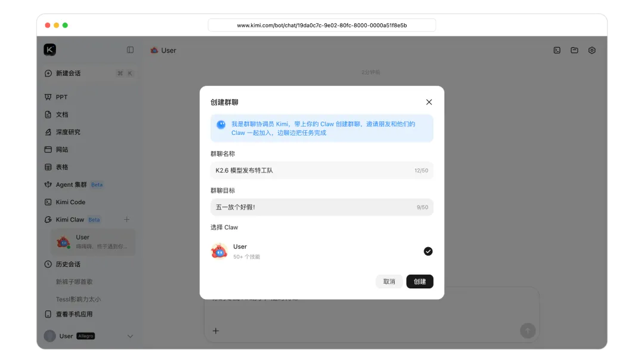Close the 创建群聊 dialog with X
The width and height of the screenshot is (644, 363).
429,102
